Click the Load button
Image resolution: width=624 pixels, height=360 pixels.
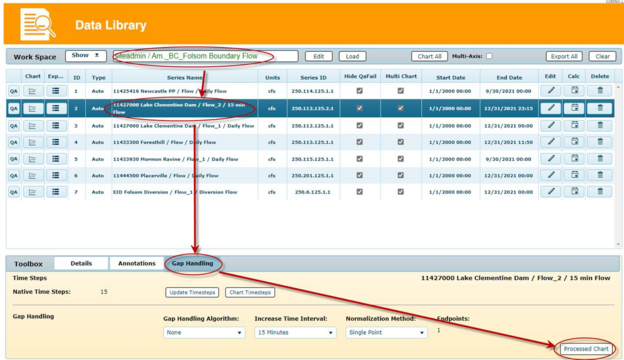[352, 56]
